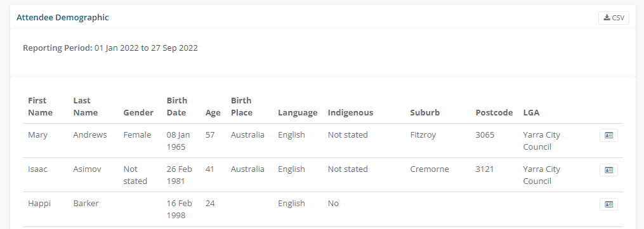Click the Birth Date column header

(177, 107)
